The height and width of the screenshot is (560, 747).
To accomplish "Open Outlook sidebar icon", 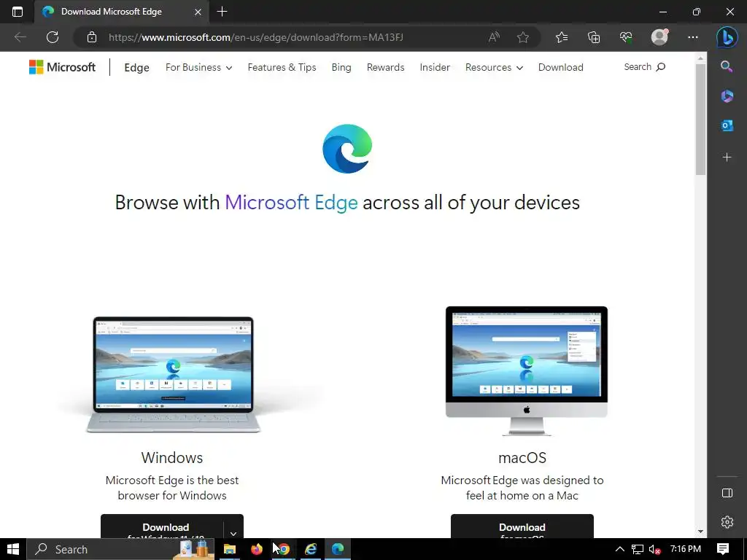I will coord(727,125).
